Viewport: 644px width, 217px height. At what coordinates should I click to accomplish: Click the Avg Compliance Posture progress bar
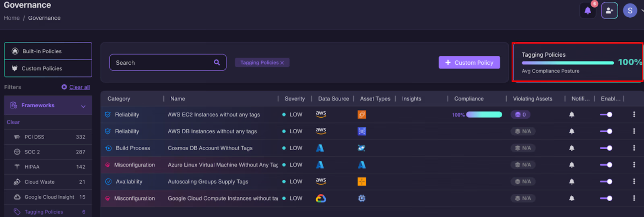[x=568, y=63]
